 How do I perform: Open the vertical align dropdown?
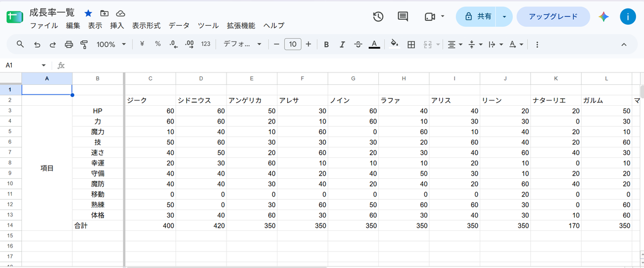(x=475, y=44)
